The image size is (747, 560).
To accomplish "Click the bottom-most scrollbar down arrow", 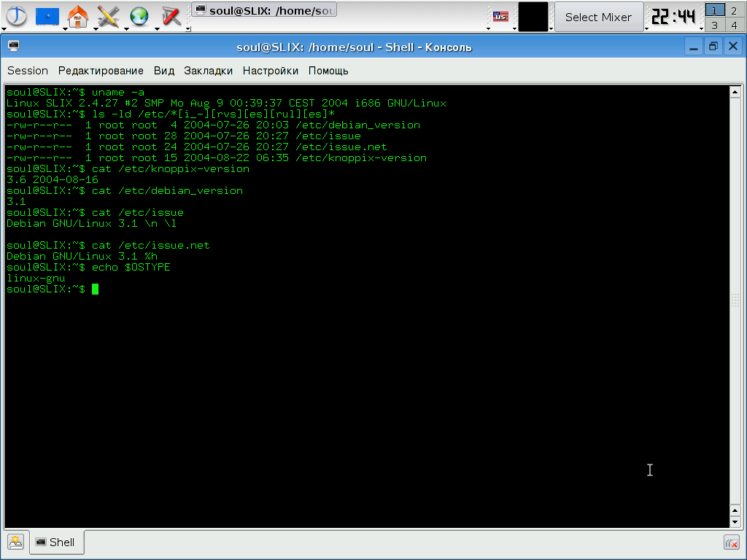I will coord(735,522).
